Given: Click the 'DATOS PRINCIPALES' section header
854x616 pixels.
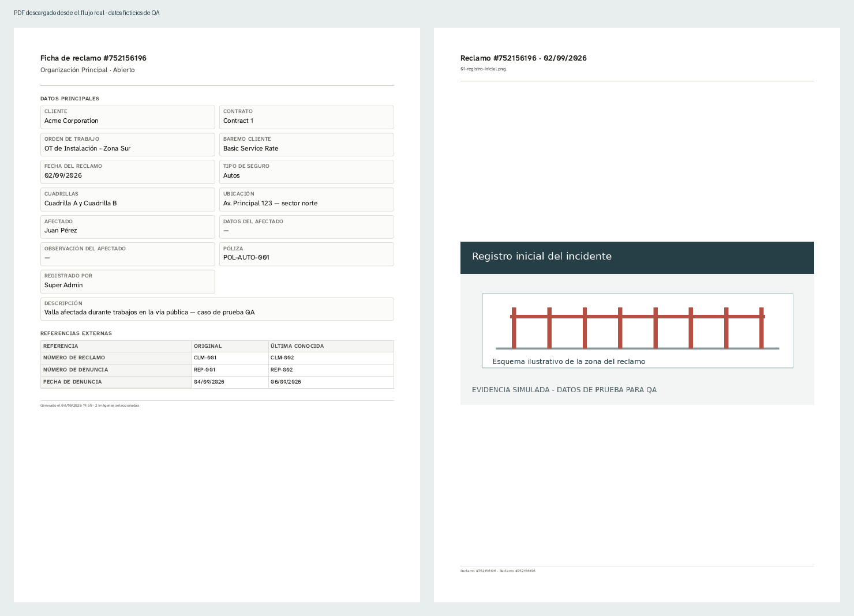Looking at the screenshot, I should pos(70,99).
